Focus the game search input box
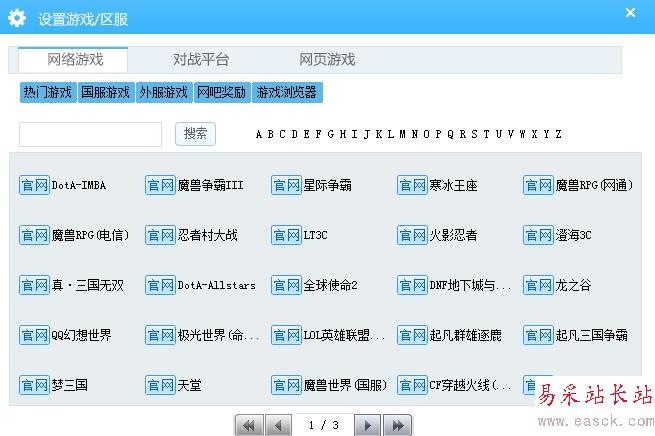This screenshot has height=436, width=655. pos(90,134)
